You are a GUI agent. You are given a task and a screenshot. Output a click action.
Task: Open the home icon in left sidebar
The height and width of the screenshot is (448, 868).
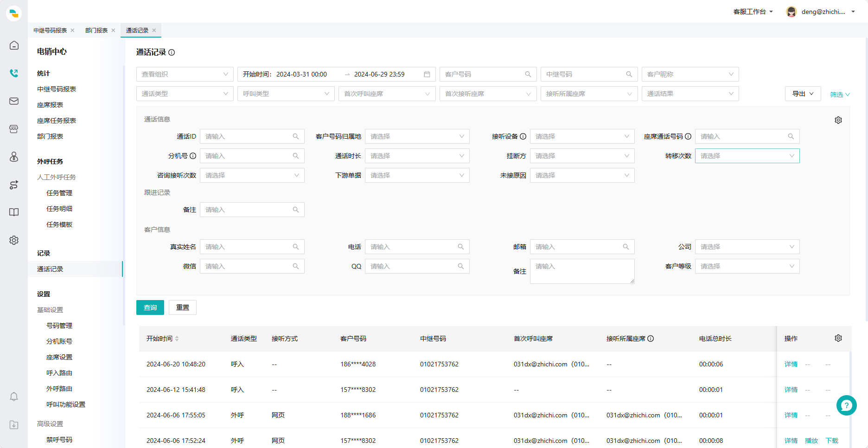coord(14,45)
